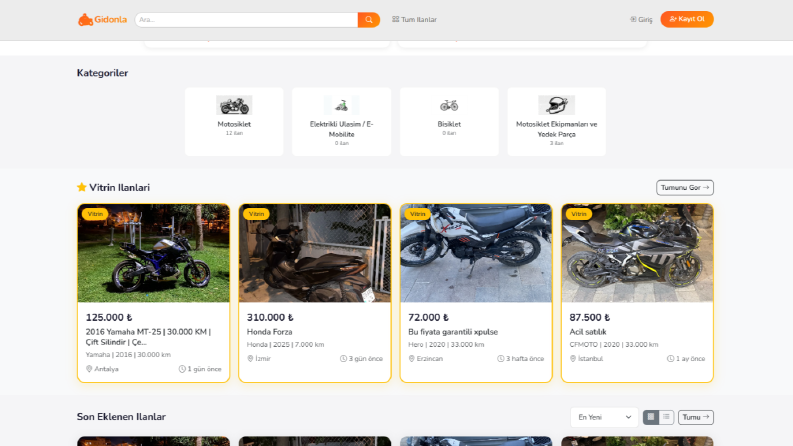Click the orange search magnifier button
The width and height of the screenshot is (793, 446).
(369, 20)
